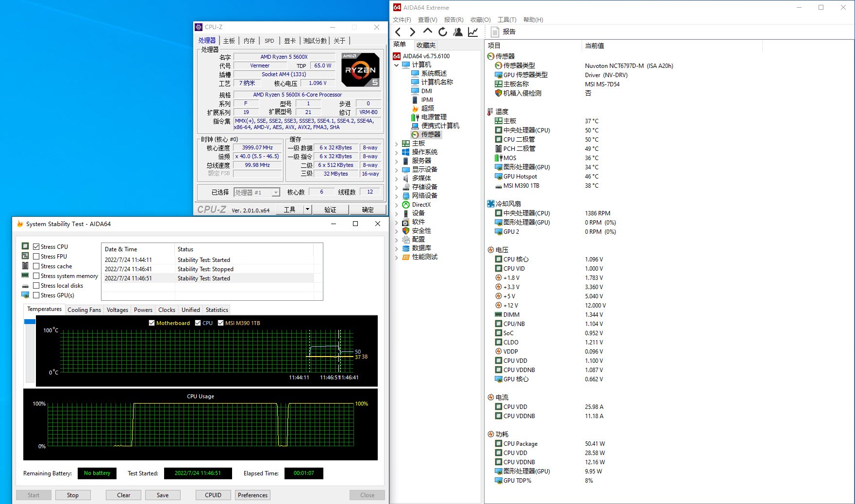Select 传感器 sensor tree item
The height and width of the screenshot is (504, 855).
(431, 134)
